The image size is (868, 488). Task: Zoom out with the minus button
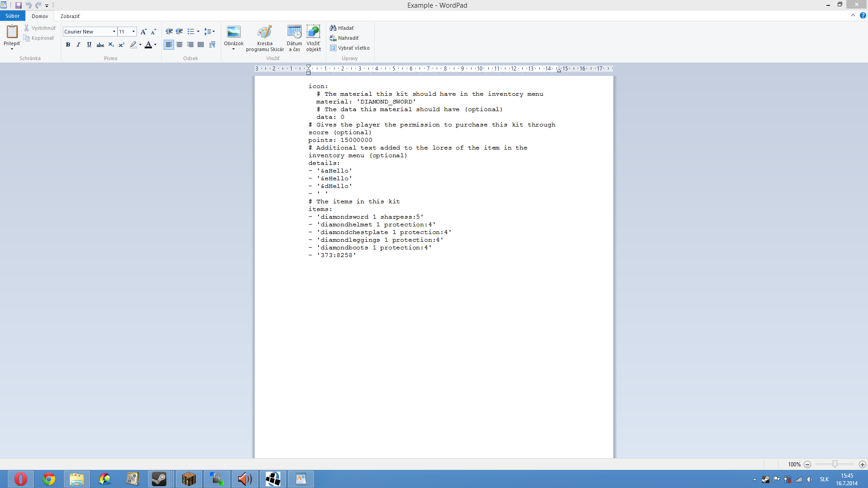[807, 464]
